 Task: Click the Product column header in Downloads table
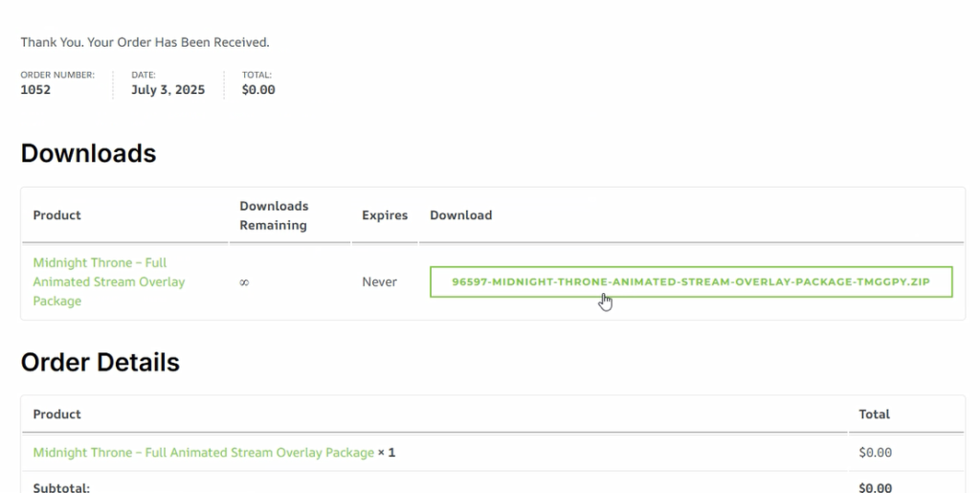coord(56,215)
